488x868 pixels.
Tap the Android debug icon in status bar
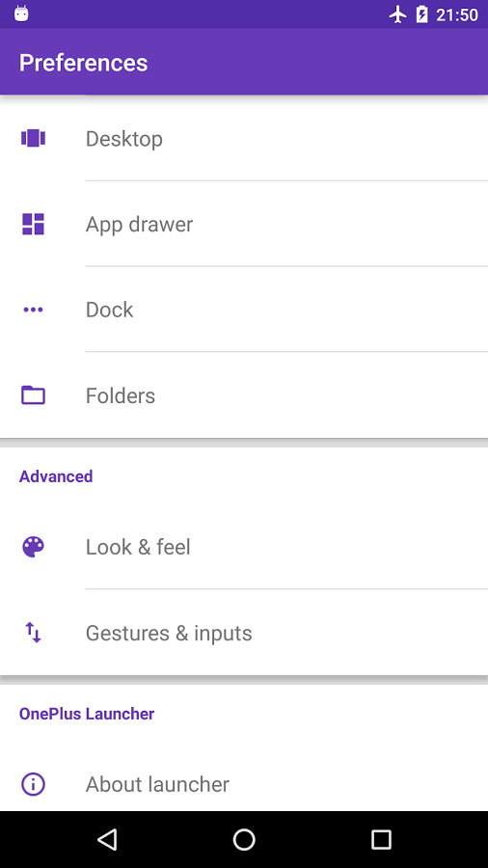coord(21,14)
